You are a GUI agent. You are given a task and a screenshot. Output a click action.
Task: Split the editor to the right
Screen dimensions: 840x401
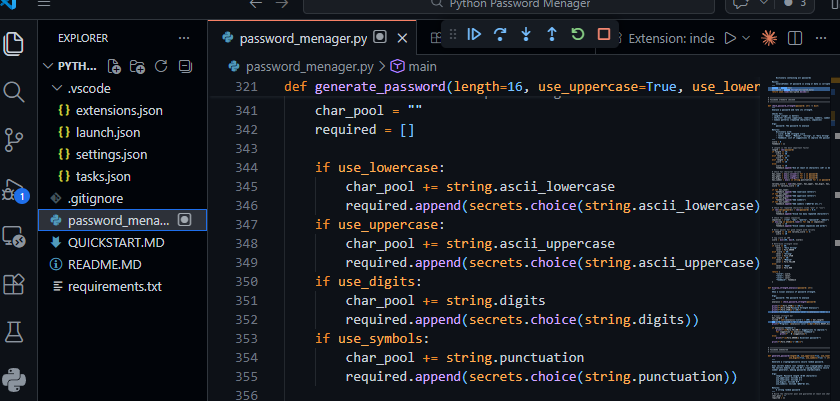click(x=795, y=38)
